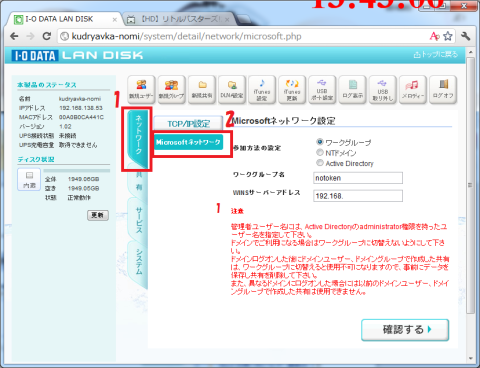Click the internal disk (内蔵) icon

pyautogui.click(x=29, y=179)
